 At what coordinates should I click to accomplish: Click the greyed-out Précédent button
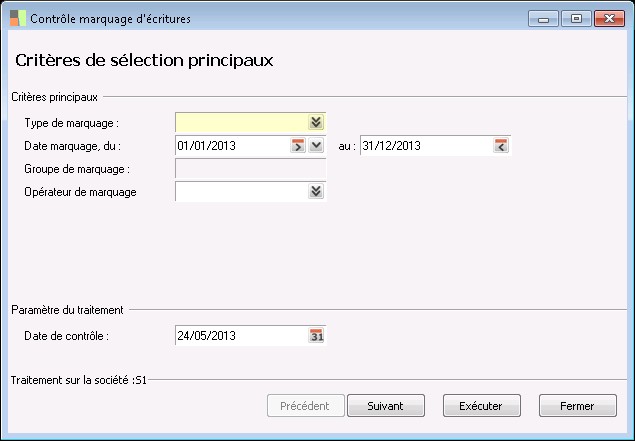[306, 406]
